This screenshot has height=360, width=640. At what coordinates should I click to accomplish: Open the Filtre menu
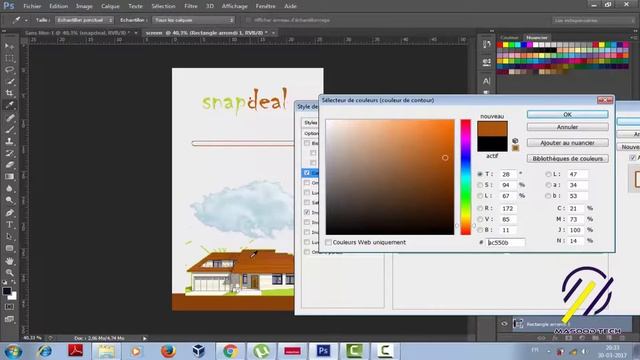coord(191,6)
